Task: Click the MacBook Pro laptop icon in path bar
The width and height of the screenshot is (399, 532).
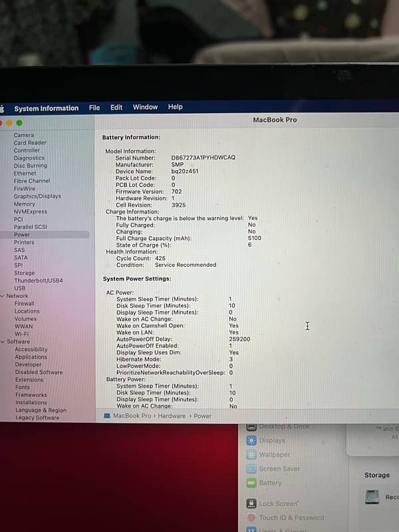Action: [x=107, y=416]
